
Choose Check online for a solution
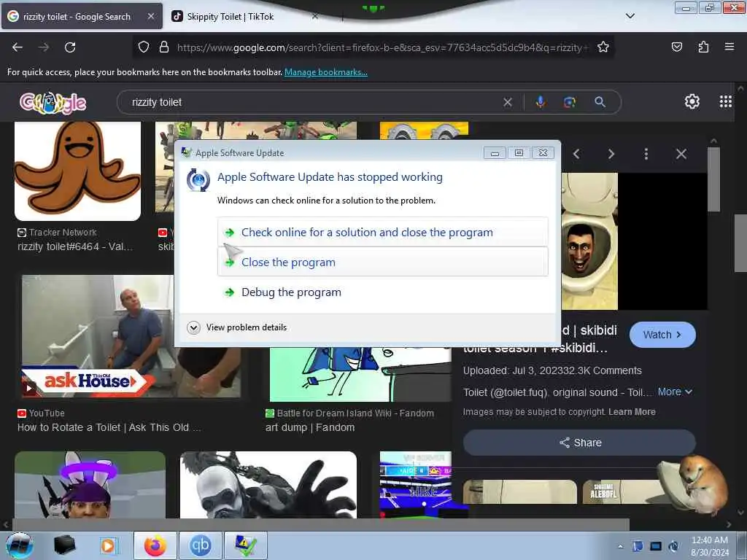pyautogui.click(x=382, y=233)
